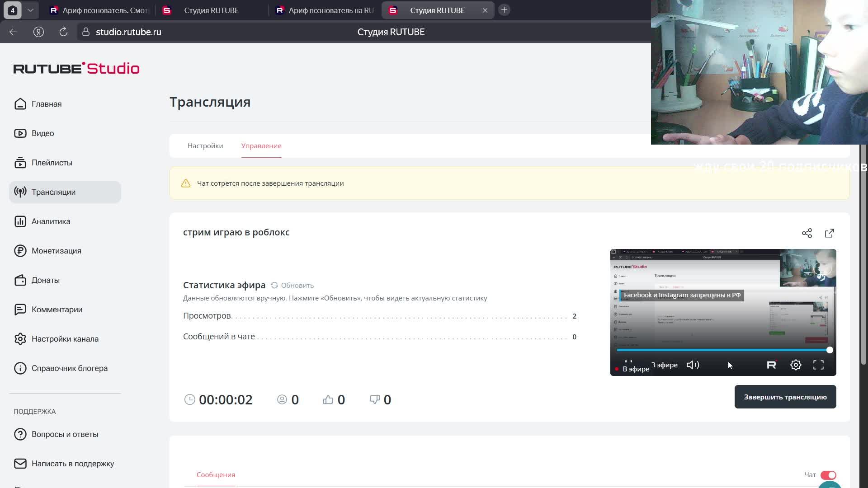868x488 pixels.
Task: Click the stream player progress bar
Action: click(x=722, y=350)
